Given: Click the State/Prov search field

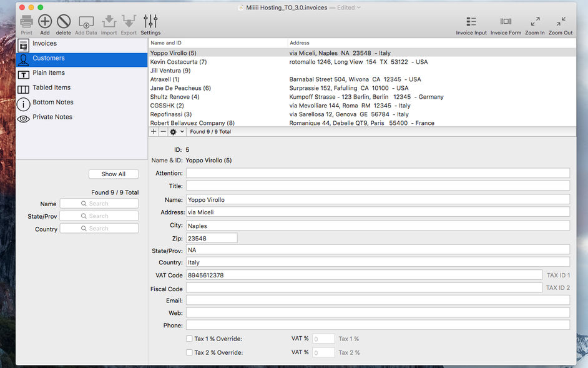Looking at the screenshot, I should click(99, 216).
